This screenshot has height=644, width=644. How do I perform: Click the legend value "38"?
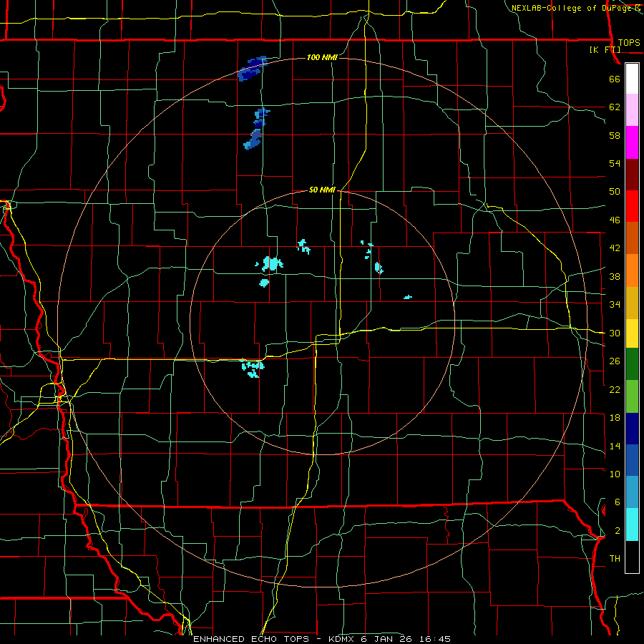615,277
